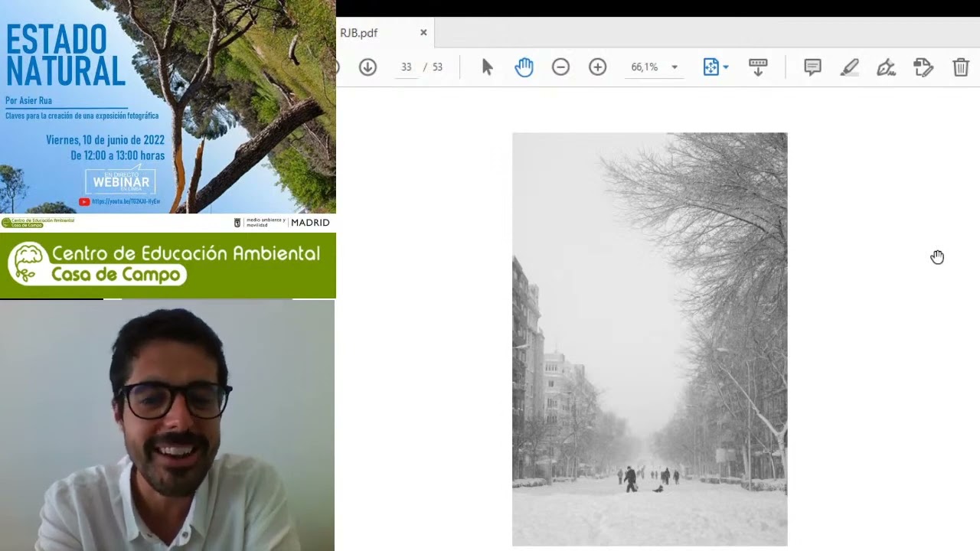Viewport: 980px width, 551px height.
Task: Click the Centro de Educación Ambiental banner
Action: (x=168, y=265)
